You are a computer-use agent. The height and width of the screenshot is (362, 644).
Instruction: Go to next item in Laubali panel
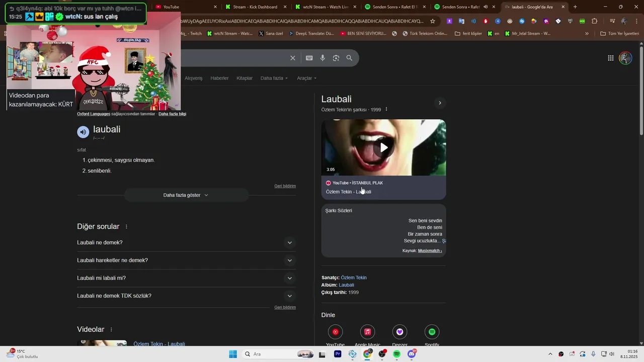pyautogui.click(x=440, y=103)
